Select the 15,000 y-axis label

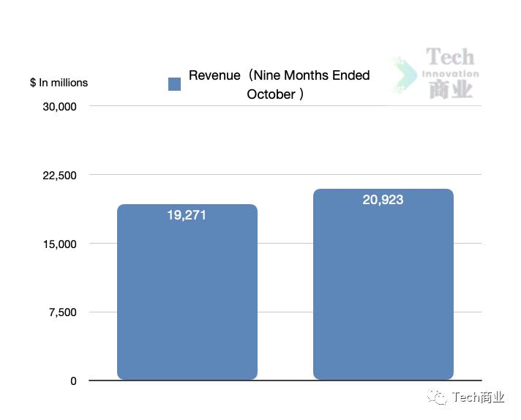tap(60, 244)
